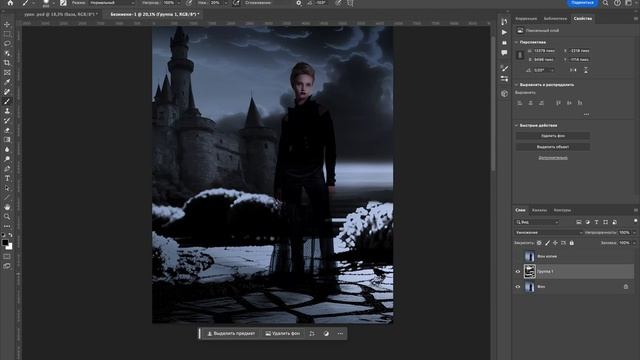Screen dimensions: 640x360
Task: Toggle the pixel layer filter icon
Action: (x=579, y=222)
